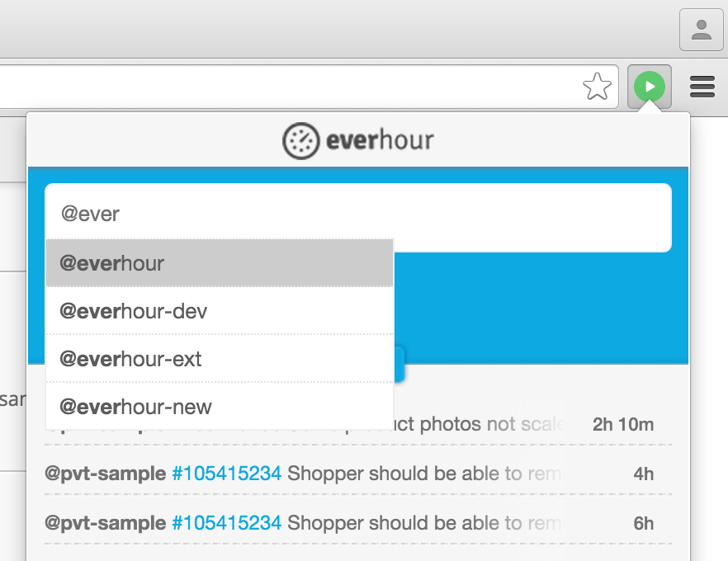Pick the @everhour-ext suggestion
728x561 pixels.
point(220,359)
